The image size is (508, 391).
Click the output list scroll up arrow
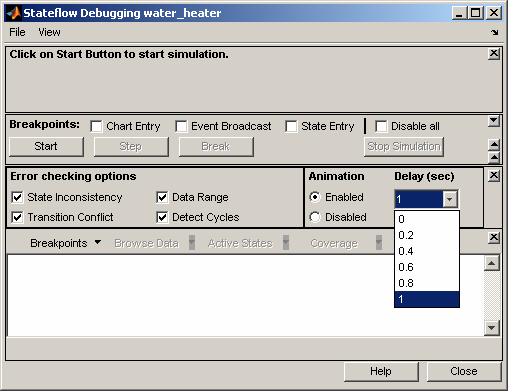click(492, 263)
